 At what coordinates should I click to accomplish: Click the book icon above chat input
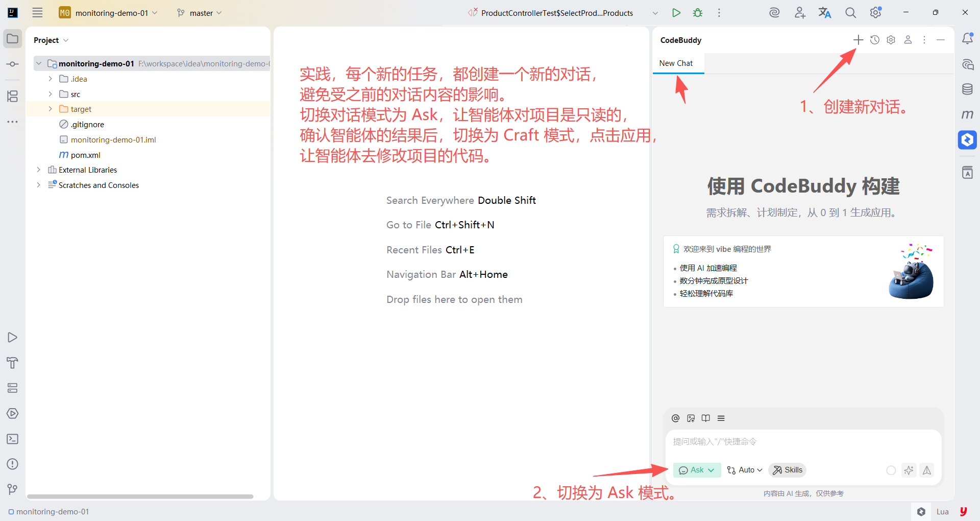point(706,418)
